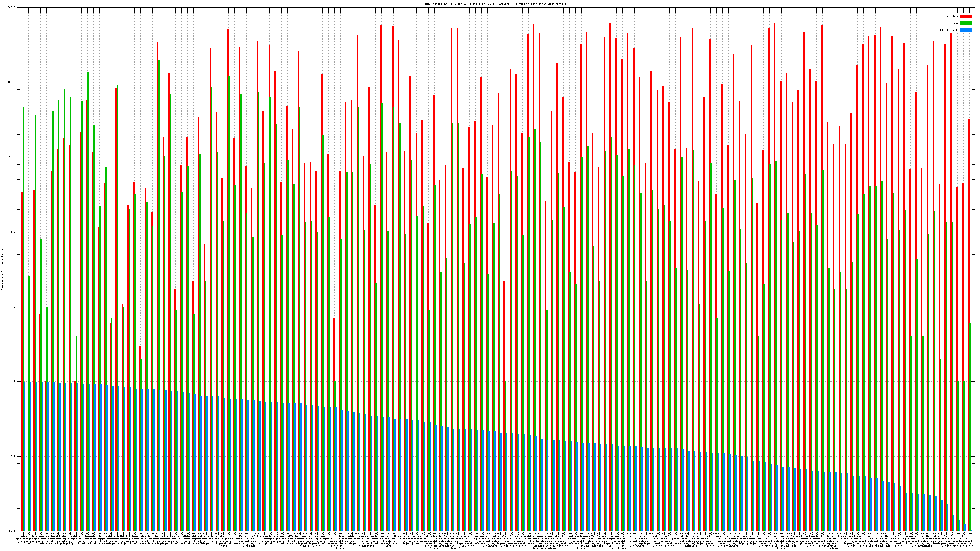
Task: Click the 100 y-axis tick label
Action: [x=14, y=232]
